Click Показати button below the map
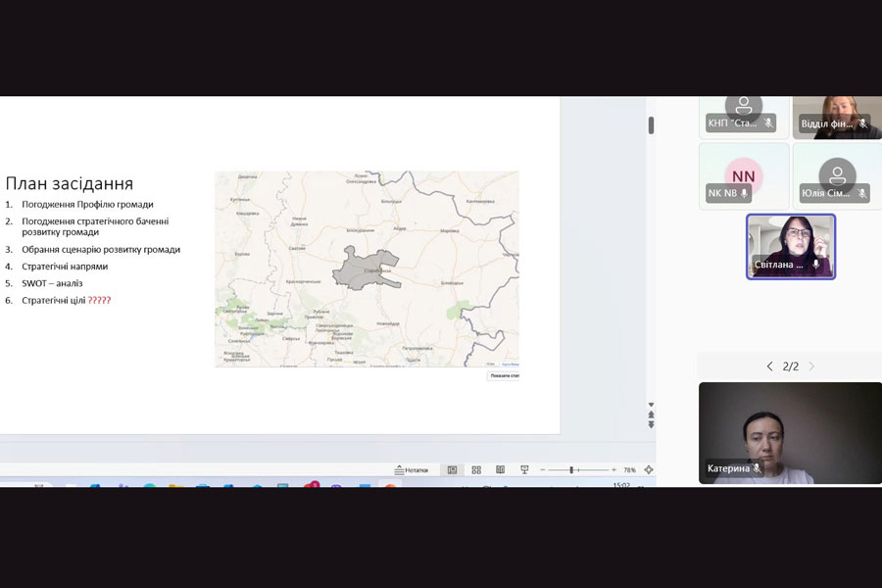 (504, 375)
